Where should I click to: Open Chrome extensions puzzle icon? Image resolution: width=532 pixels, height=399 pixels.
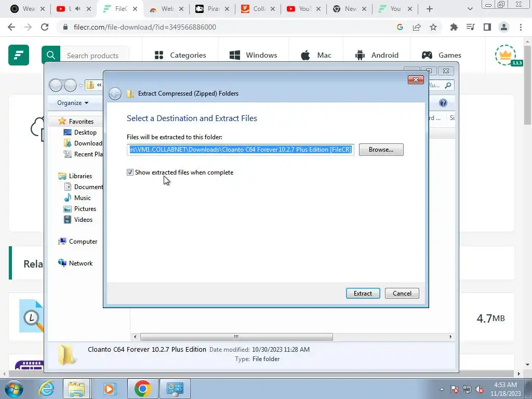pos(454,27)
